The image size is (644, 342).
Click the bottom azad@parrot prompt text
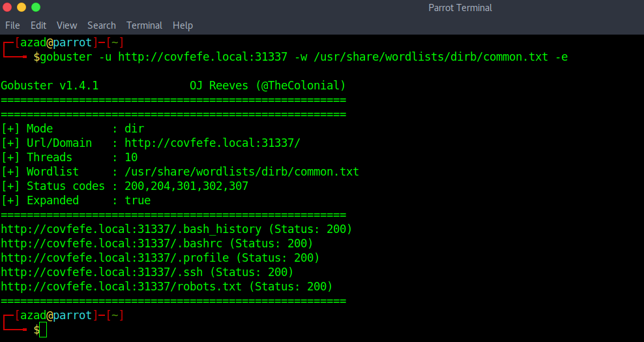(56, 315)
